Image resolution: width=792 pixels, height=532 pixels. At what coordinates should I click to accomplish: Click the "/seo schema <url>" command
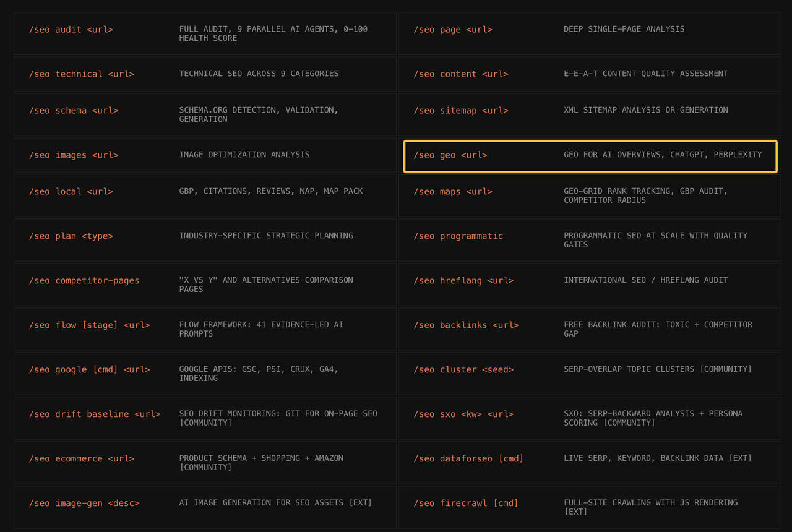click(x=74, y=111)
